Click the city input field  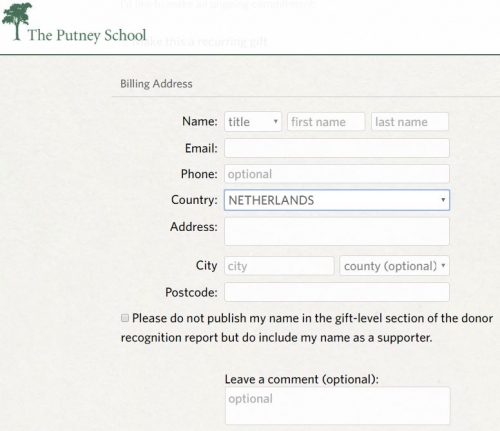[x=279, y=266]
